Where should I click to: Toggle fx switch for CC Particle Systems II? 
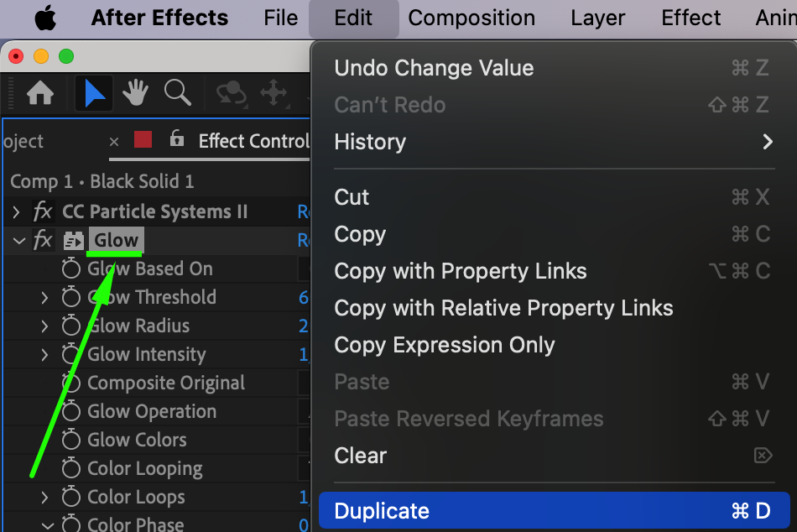pos(43,211)
